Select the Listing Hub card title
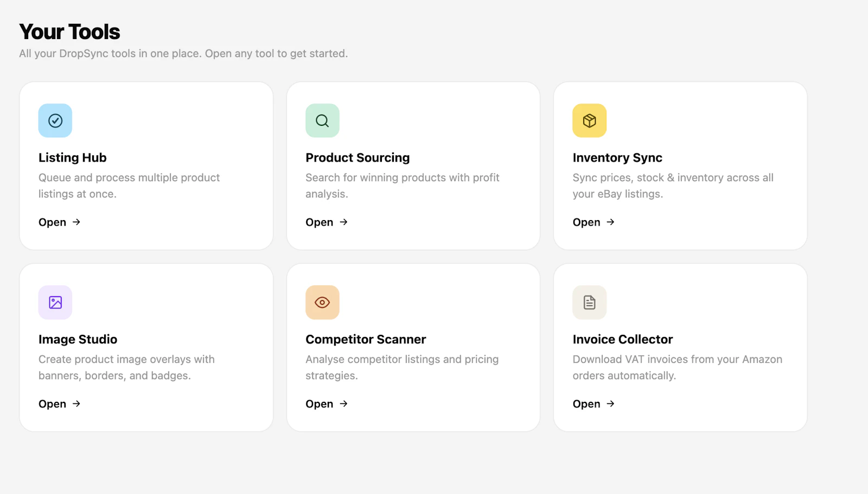868x494 pixels. coord(73,158)
